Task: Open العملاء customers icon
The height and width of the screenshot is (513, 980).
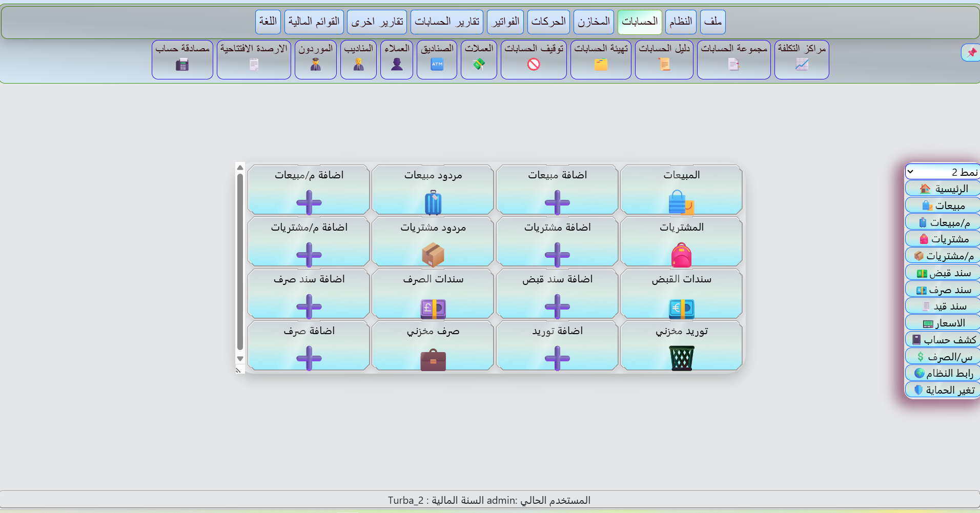Action: 397,60
